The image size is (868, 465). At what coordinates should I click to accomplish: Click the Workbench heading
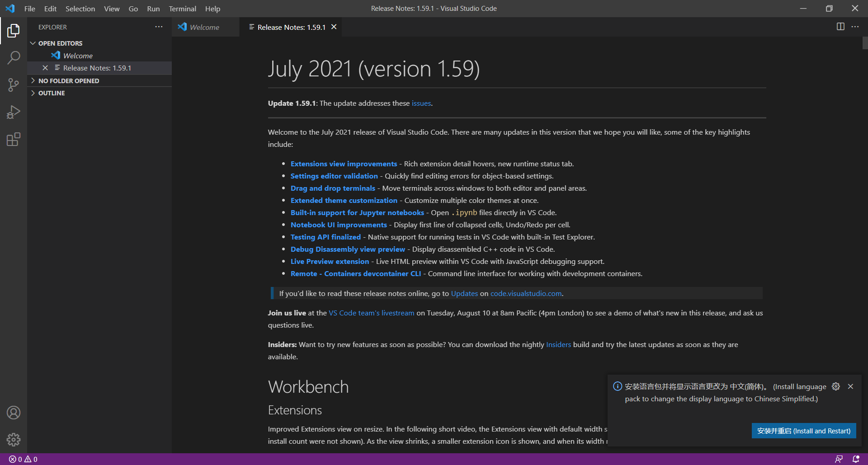(308, 387)
